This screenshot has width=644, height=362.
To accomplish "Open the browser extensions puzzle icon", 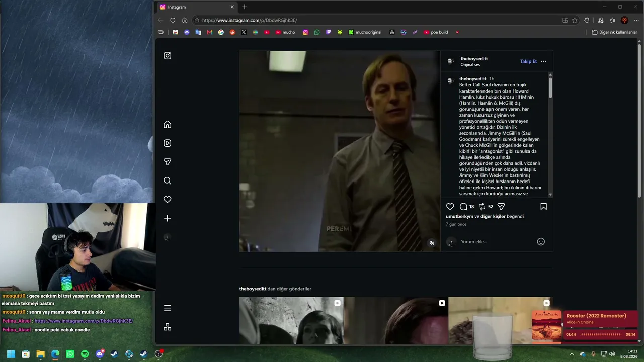I will [x=587, y=20].
